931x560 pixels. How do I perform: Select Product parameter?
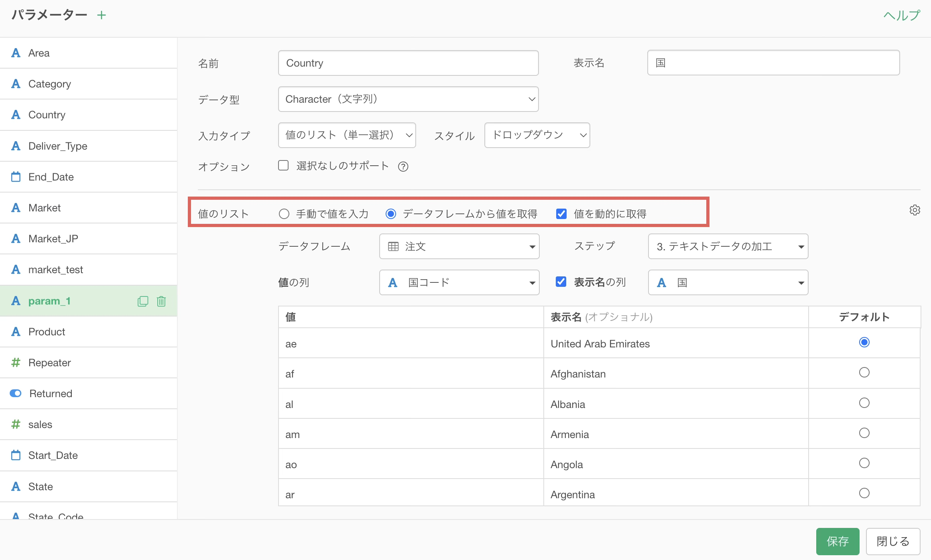point(88,332)
